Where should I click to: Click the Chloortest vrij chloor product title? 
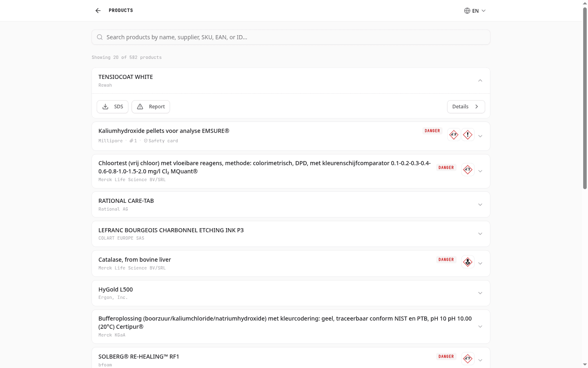[x=265, y=167]
